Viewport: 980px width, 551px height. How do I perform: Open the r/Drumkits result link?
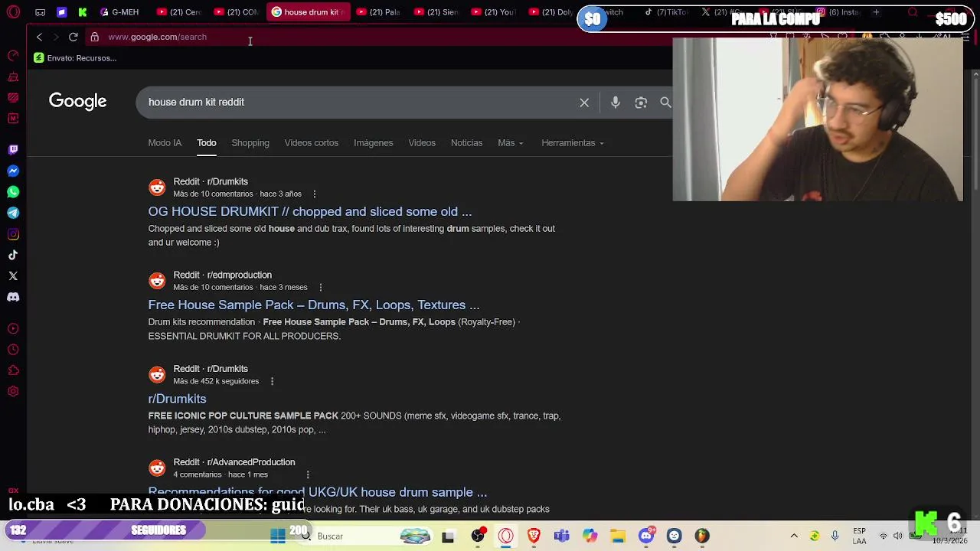click(x=177, y=399)
